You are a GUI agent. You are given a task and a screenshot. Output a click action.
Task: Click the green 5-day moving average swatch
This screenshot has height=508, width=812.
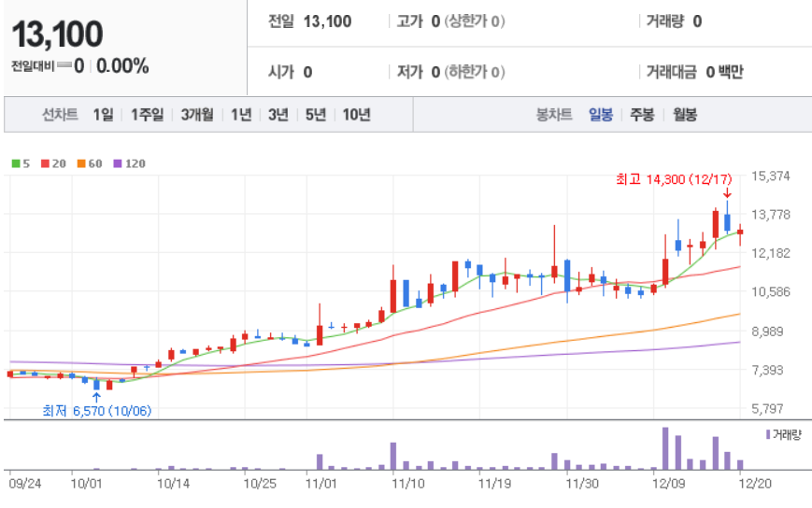pos(16,163)
